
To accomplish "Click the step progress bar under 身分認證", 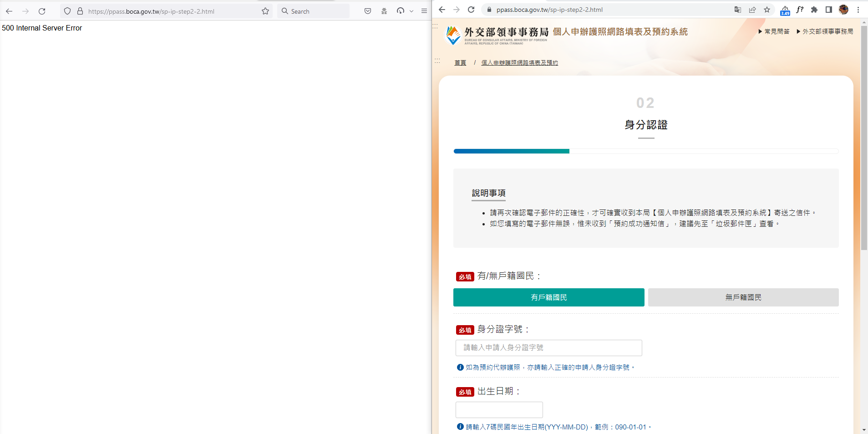I will (645, 151).
